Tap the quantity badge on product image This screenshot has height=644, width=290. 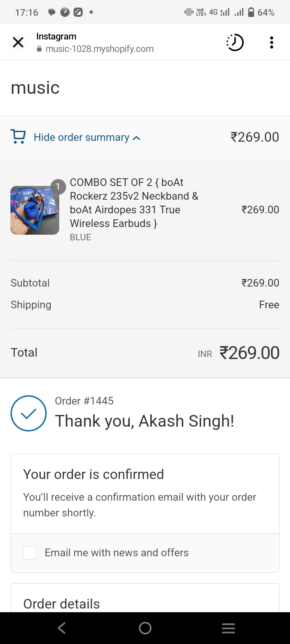click(x=58, y=186)
